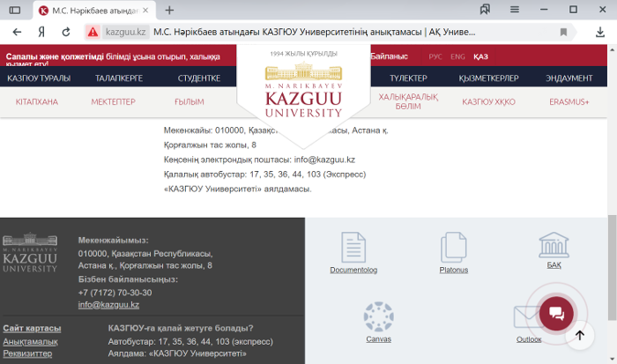This screenshot has height=364, width=617.
Task: Click the kazguu.kz address field
Action: 125,32
